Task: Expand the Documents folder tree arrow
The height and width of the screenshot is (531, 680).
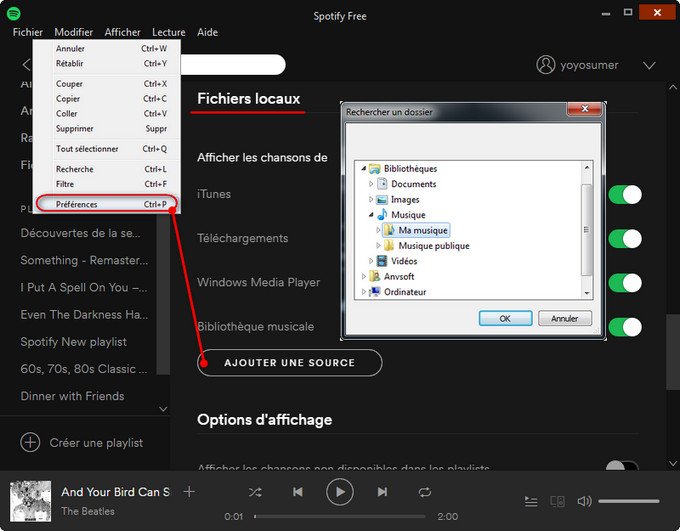Action: 371,184
